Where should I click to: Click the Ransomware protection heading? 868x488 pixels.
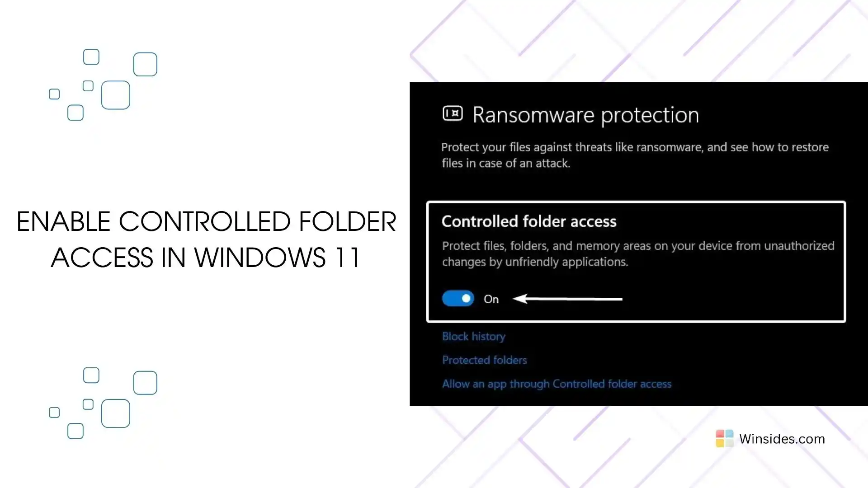(x=585, y=115)
